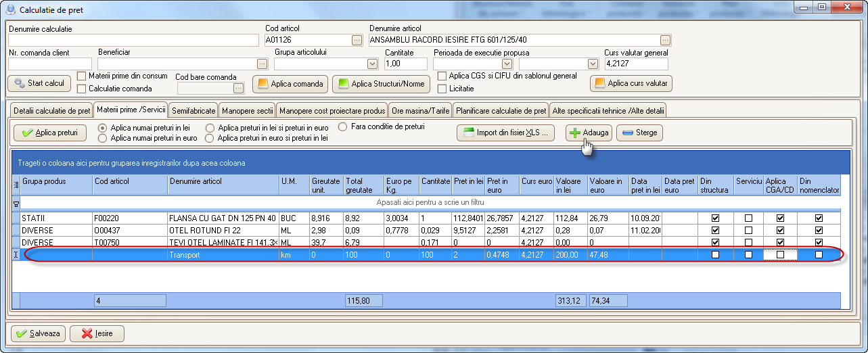Screen dimensions: 868x353
Task: Click date cell 11.02.20 in OTEL row
Action: [645, 231]
